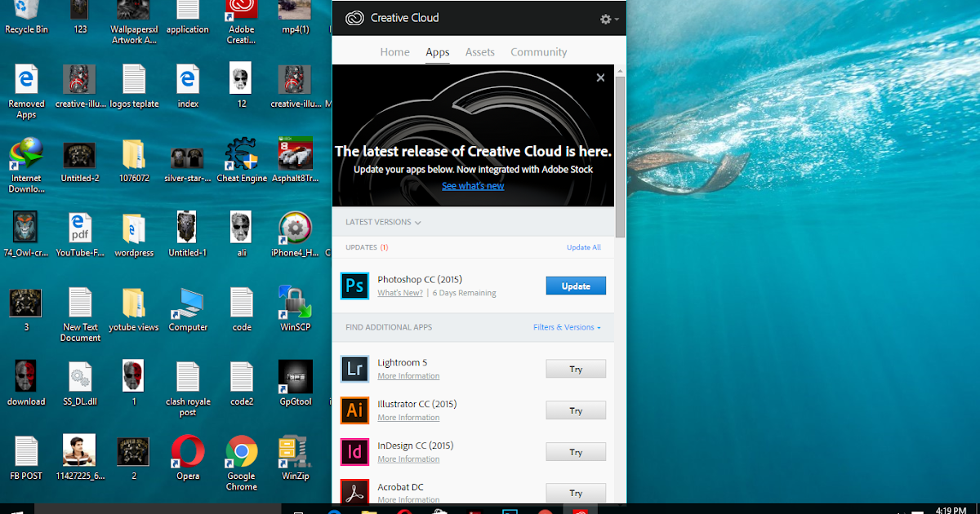The height and width of the screenshot is (514, 980).
Task: Select the Wallpapersxl Artwork desktop image
Action: coord(134,23)
